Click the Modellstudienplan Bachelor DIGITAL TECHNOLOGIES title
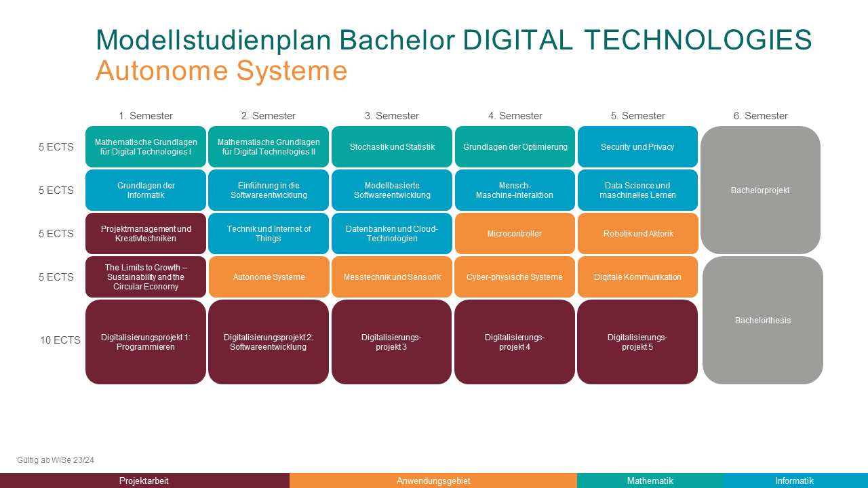Screen dimensions: 868x488 click(x=454, y=40)
